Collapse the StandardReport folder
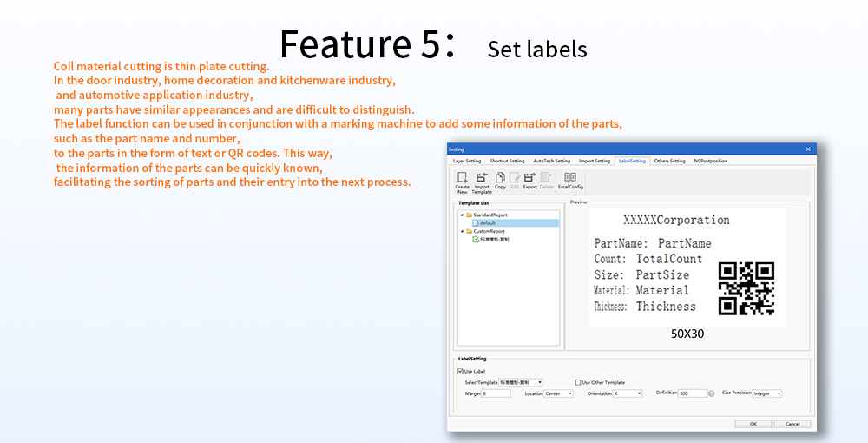This screenshot has height=443, width=868. pyautogui.click(x=462, y=215)
